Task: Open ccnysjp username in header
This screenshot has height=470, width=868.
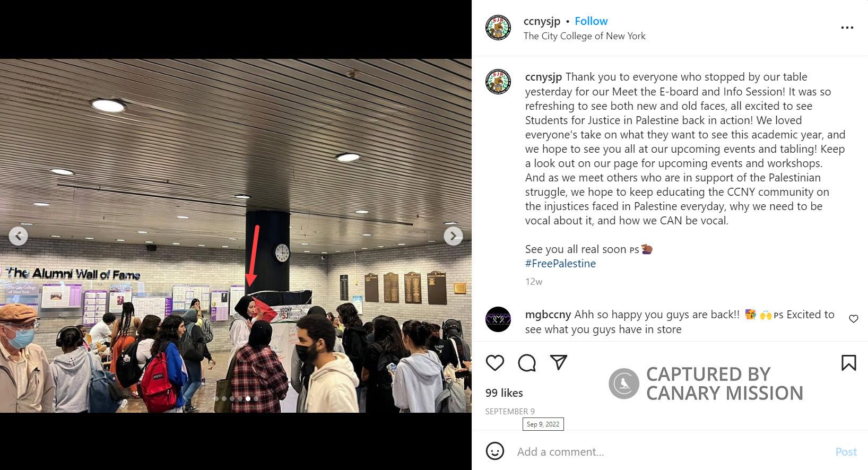Action: [x=542, y=21]
